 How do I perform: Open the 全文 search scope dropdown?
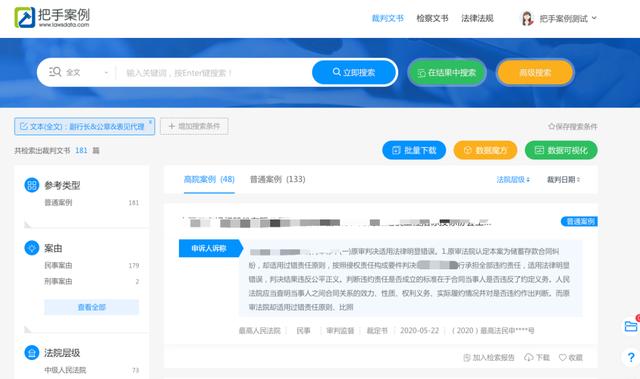click(x=87, y=73)
